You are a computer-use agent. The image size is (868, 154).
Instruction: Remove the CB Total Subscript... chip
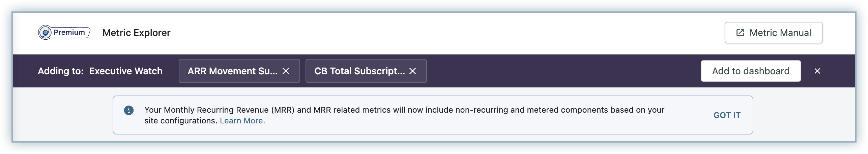click(413, 71)
